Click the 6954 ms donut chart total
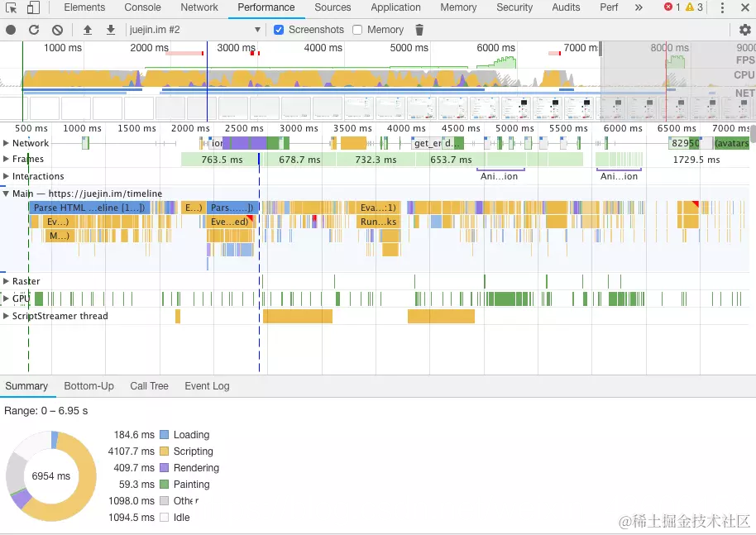 (51, 476)
